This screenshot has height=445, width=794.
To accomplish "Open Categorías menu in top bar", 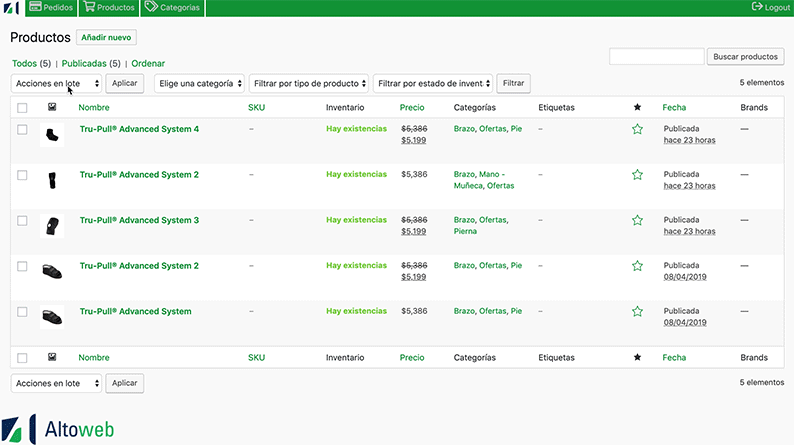I will pyautogui.click(x=173, y=8).
